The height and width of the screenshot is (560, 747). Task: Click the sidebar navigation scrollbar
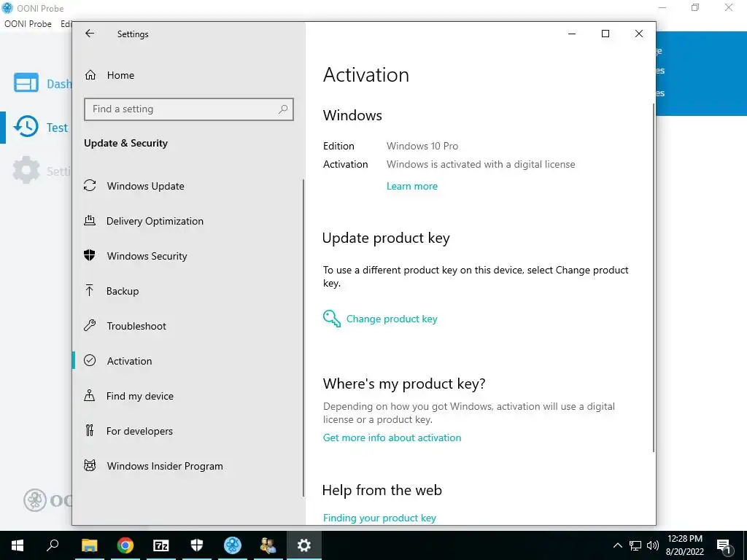[303, 338]
